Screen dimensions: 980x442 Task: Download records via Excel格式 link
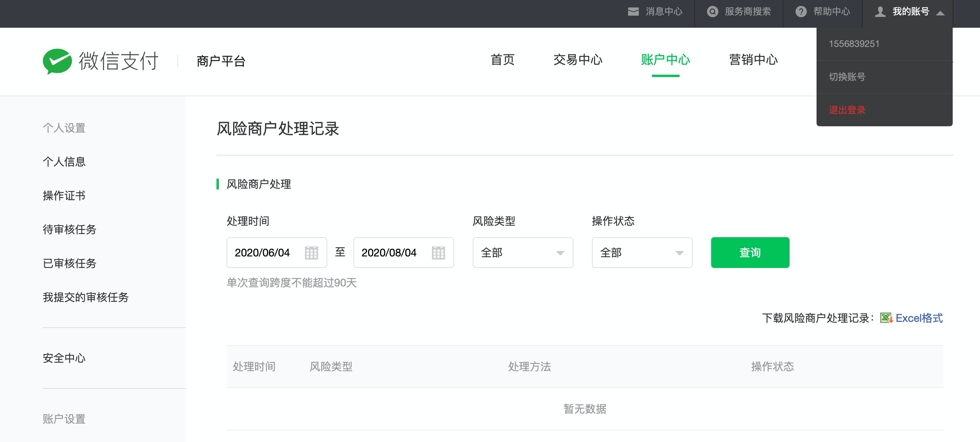tap(919, 318)
